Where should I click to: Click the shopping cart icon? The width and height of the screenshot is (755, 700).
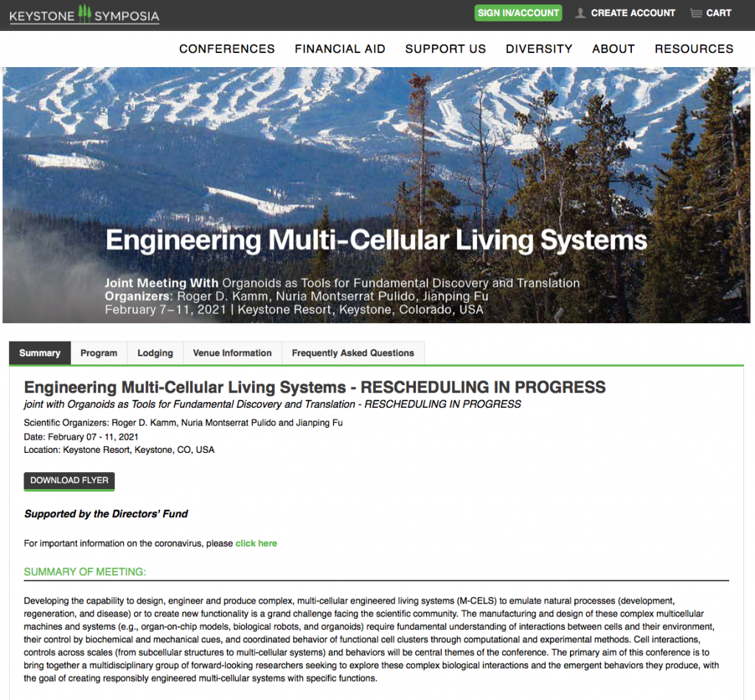click(x=696, y=13)
